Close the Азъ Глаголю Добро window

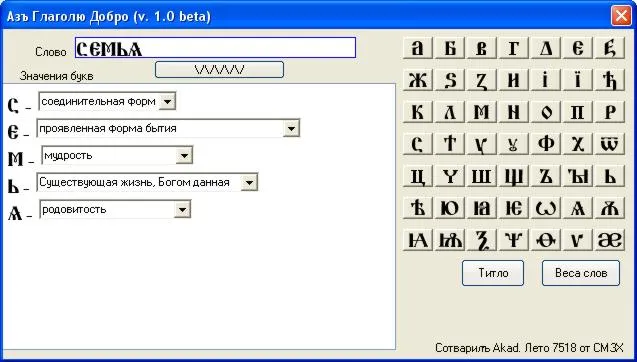click(x=621, y=16)
